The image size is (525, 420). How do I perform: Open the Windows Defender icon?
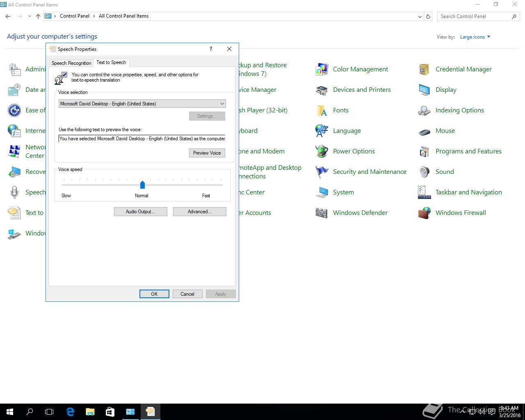click(322, 213)
